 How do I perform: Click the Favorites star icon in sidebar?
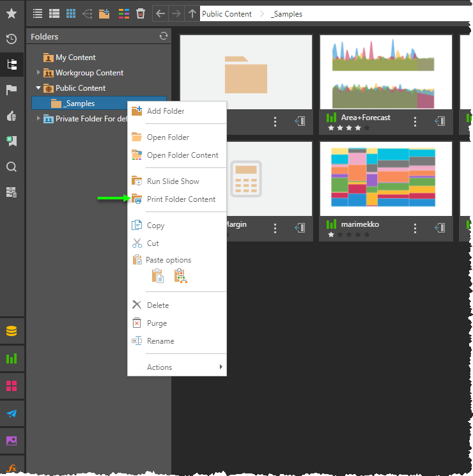12,13
